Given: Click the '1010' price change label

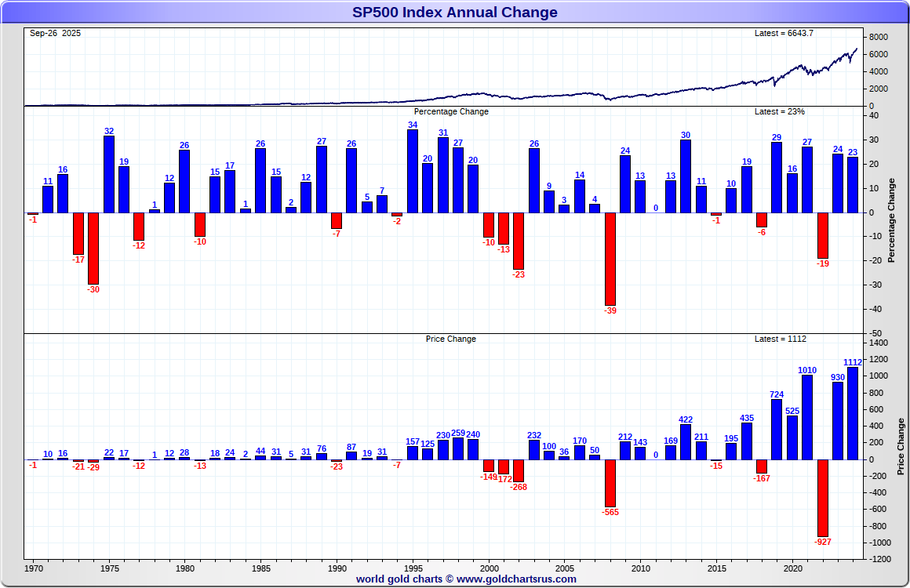Looking at the screenshot, I should click(807, 370).
